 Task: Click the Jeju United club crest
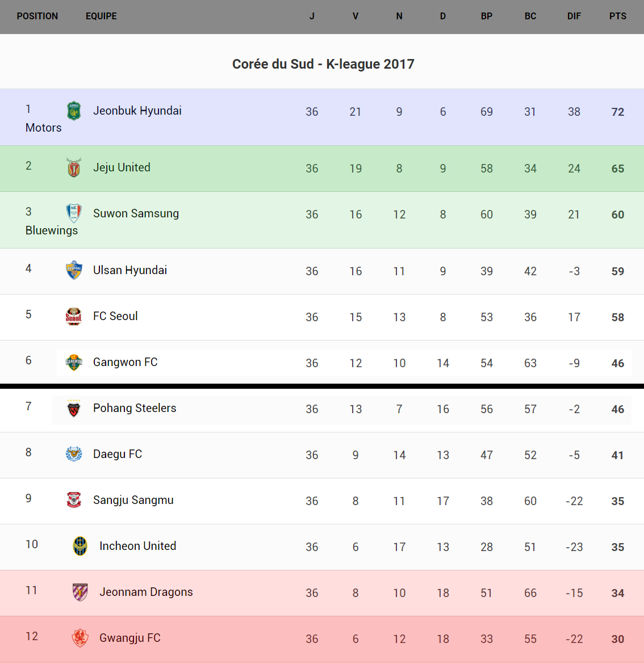click(74, 167)
